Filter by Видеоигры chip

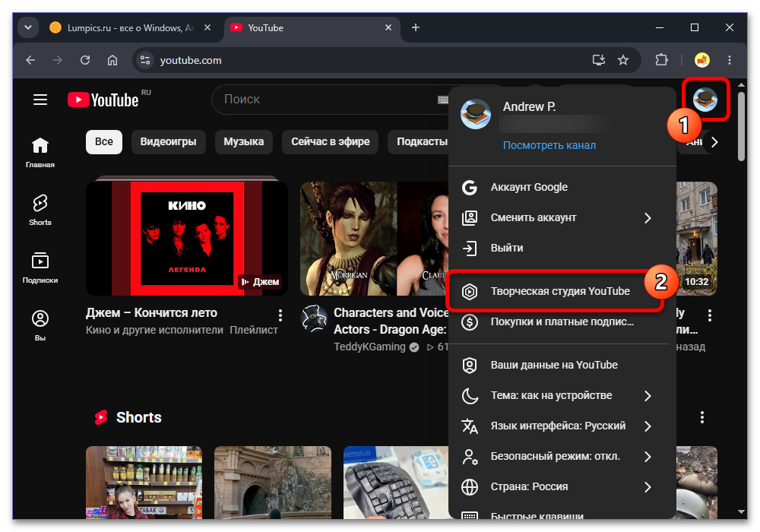[168, 142]
